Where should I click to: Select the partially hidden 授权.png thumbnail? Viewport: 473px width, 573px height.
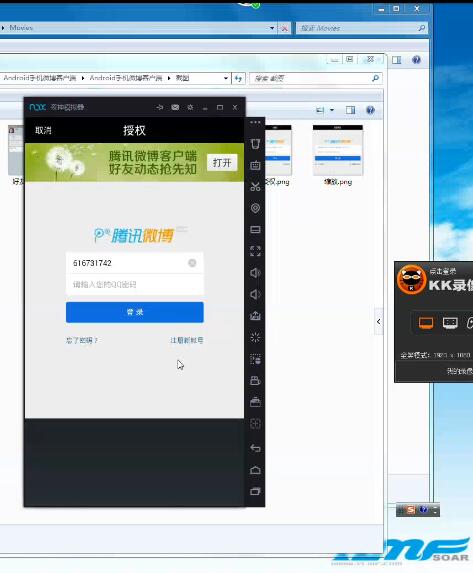(278, 150)
